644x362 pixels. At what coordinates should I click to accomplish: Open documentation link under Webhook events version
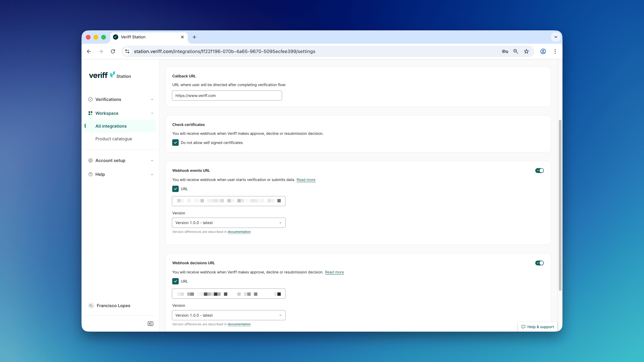(239, 232)
